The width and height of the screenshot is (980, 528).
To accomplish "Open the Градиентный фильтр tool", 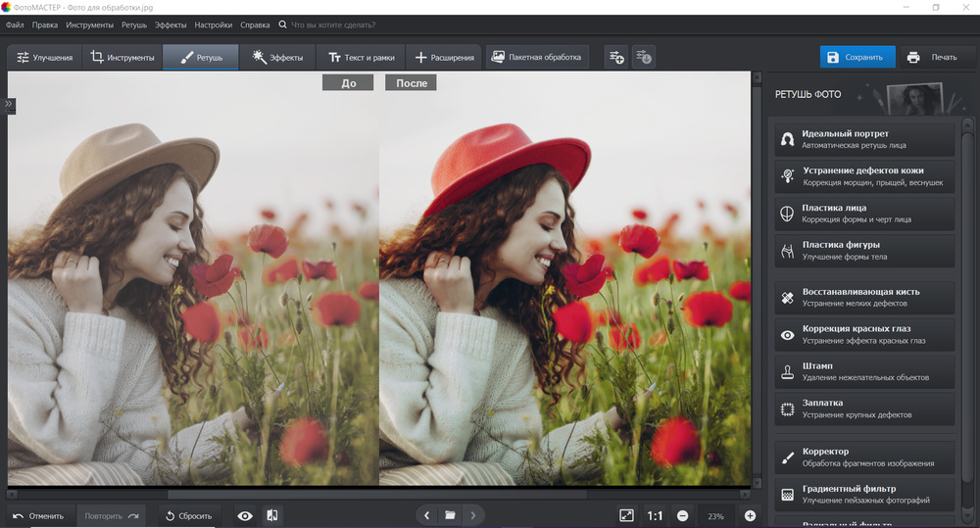I will (x=863, y=494).
